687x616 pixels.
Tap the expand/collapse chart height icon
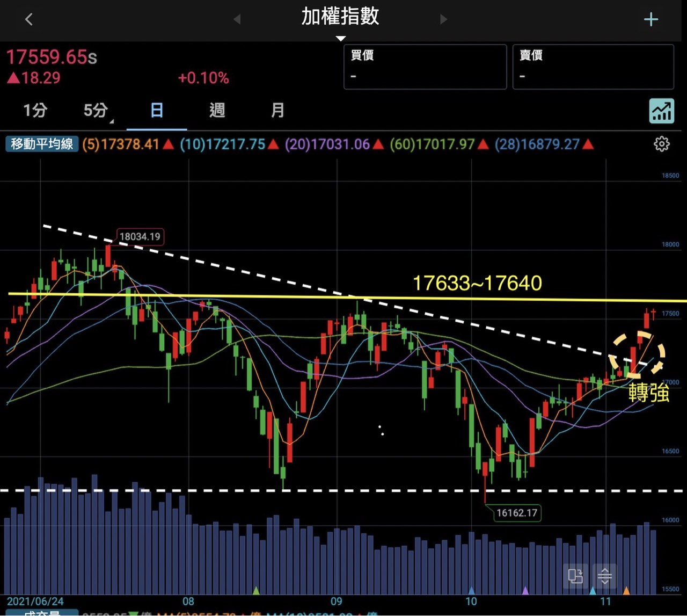605,576
